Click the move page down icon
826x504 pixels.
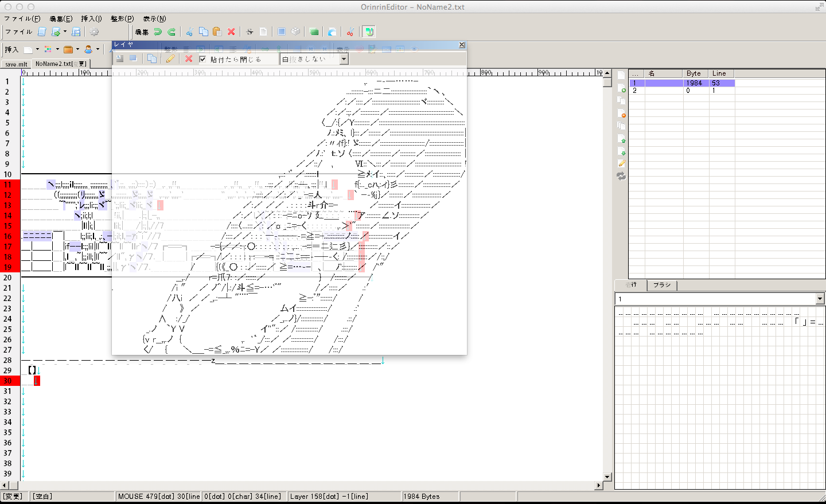tap(622, 151)
